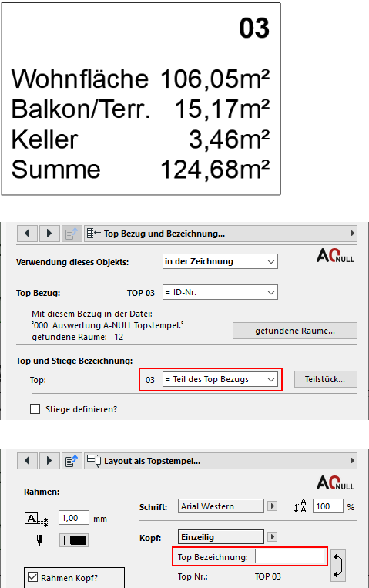Go to previous page in Top Bezug panel
The width and height of the screenshot is (369, 588).
(27, 234)
